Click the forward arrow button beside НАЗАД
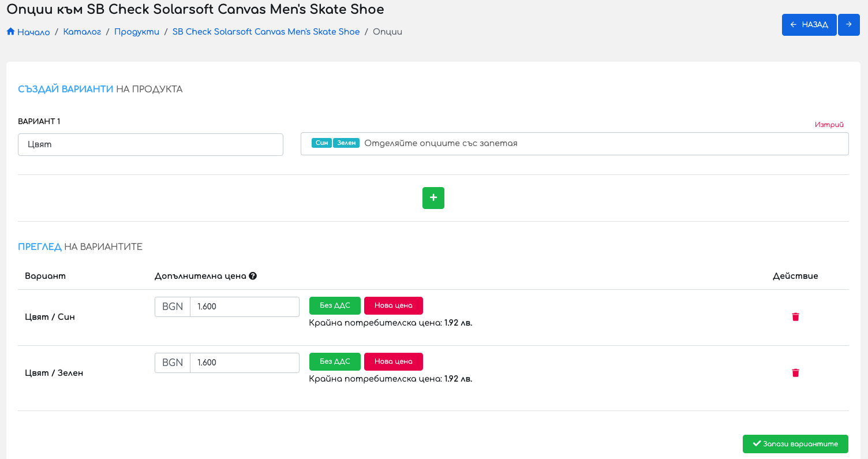Viewport: 868px width, 459px height. [x=849, y=25]
